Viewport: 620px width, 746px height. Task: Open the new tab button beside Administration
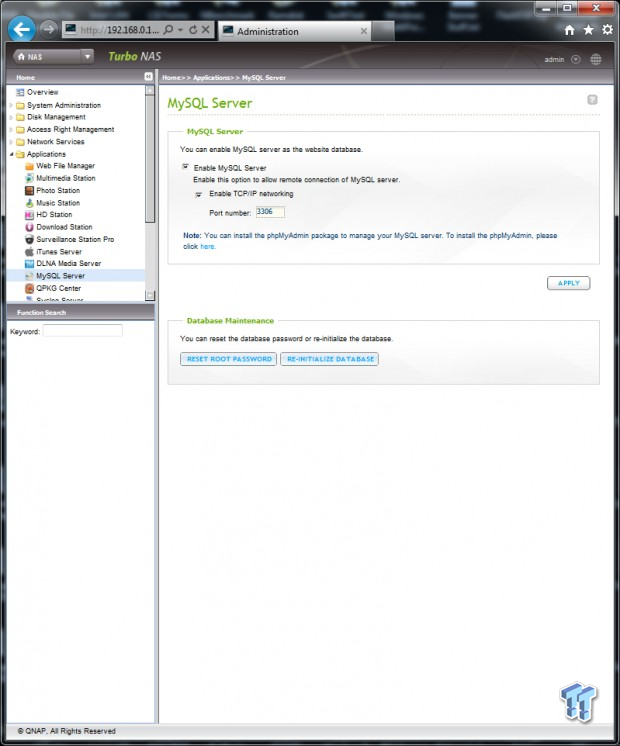click(383, 31)
